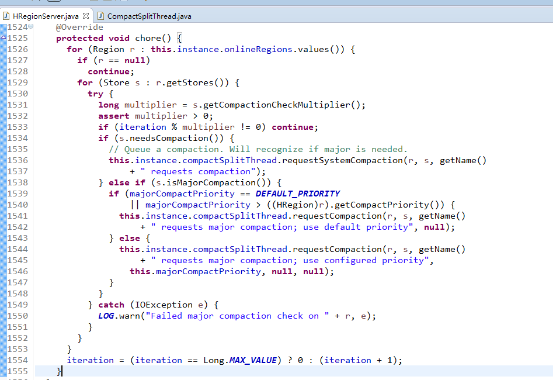Viewport: 553px width, 380px height.
Task: Click the 'LOG' field reference
Action: [106, 316]
